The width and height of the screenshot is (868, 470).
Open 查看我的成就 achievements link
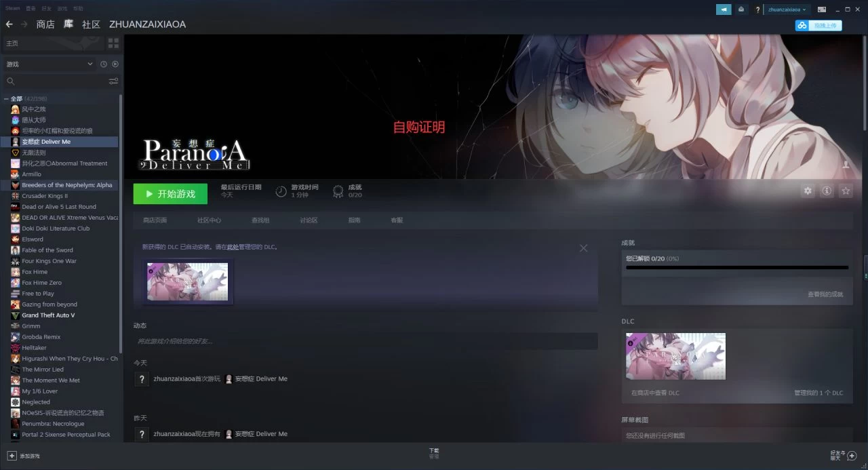click(825, 294)
